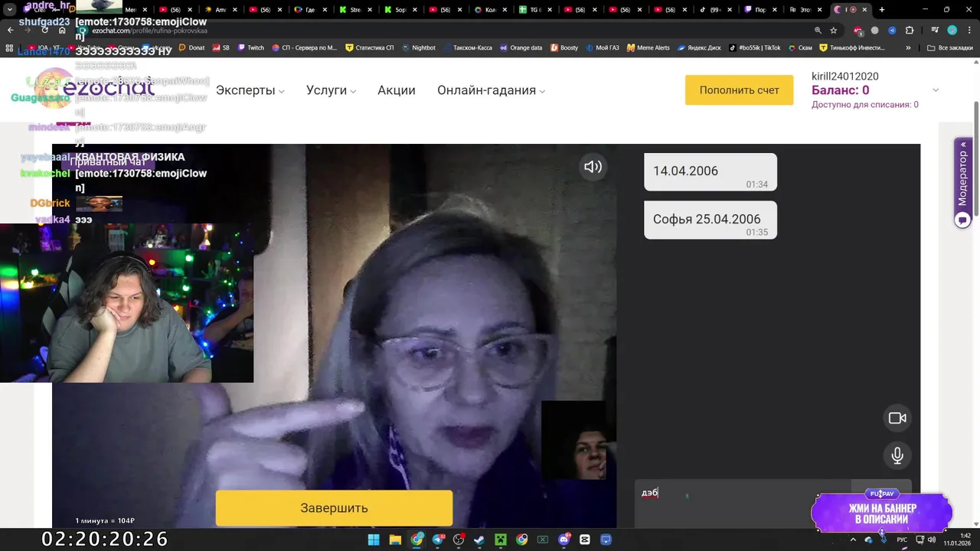This screenshot has height=551, width=980.
Task: Open the Все закладки folder
Action: pyautogui.click(x=949, y=47)
